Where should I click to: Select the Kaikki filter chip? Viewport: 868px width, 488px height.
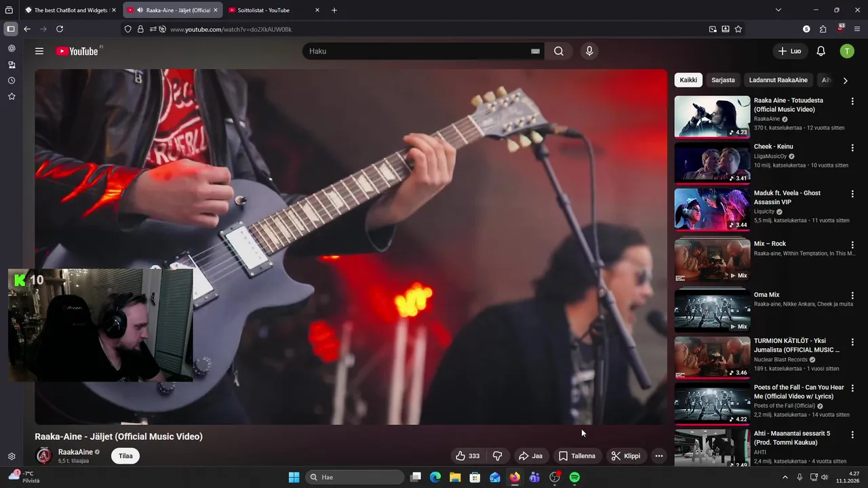tap(688, 80)
